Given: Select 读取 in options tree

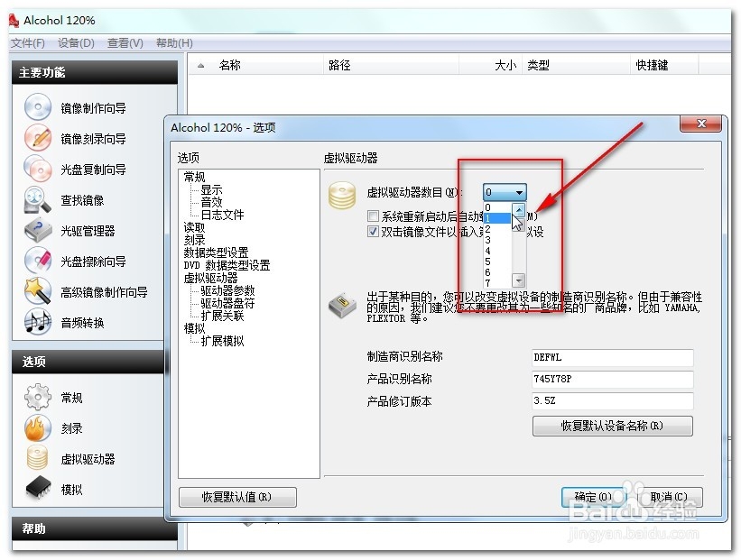Looking at the screenshot, I should coord(194,227).
